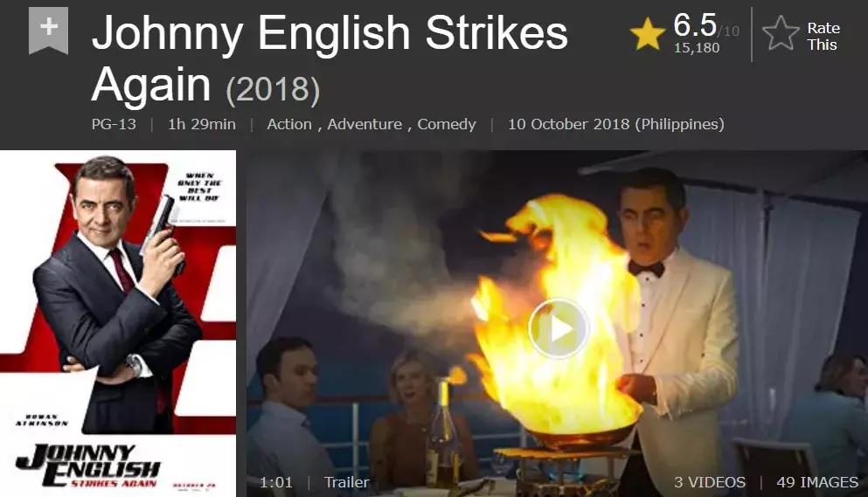Click the Trailer label on video

[346, 482]
